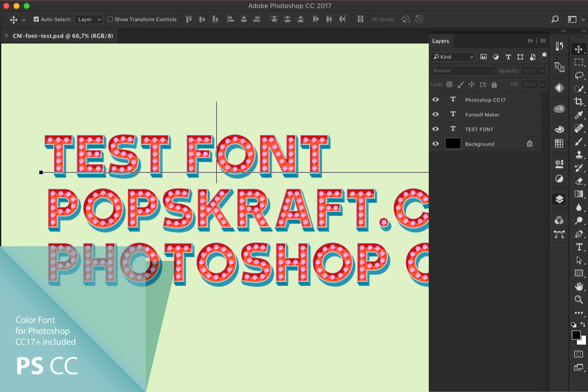The width and height of the screenshot is (588, 392).
Task: Swap foreground and background colors
Action: (583, 324)
